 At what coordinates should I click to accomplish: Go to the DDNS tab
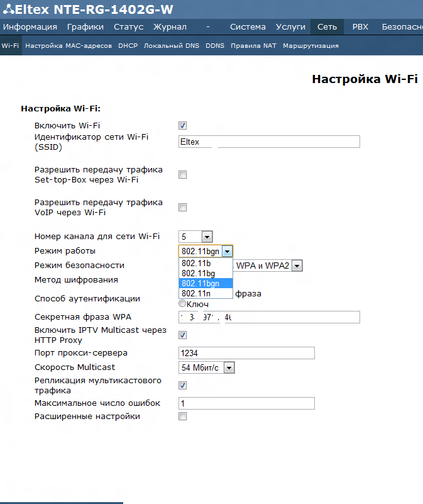(215, 46)
